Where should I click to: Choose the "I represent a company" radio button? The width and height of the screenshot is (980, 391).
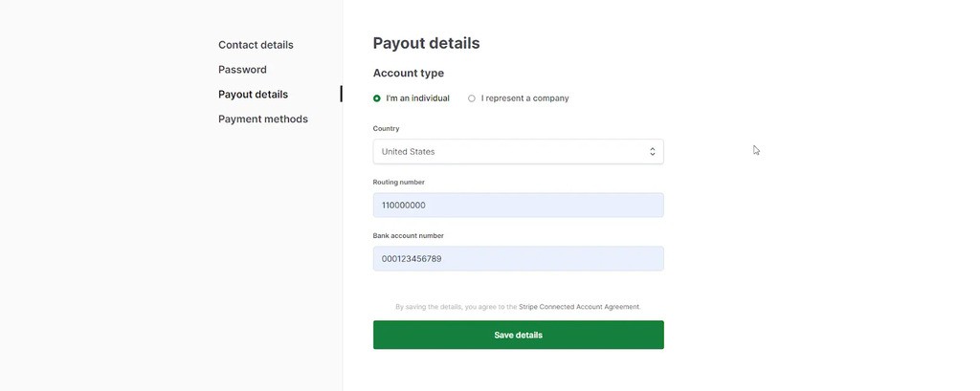[472, 98]
